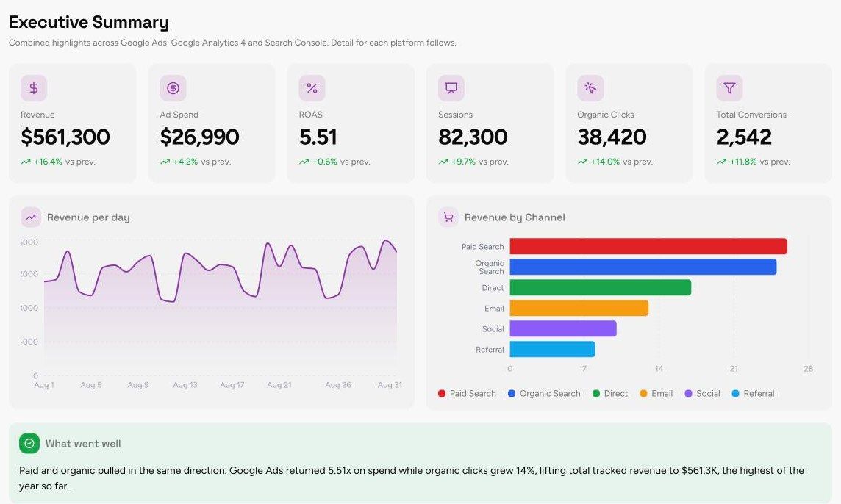
Task: Click the 38,420 organic clicks value
Action: tap(612, 137)
